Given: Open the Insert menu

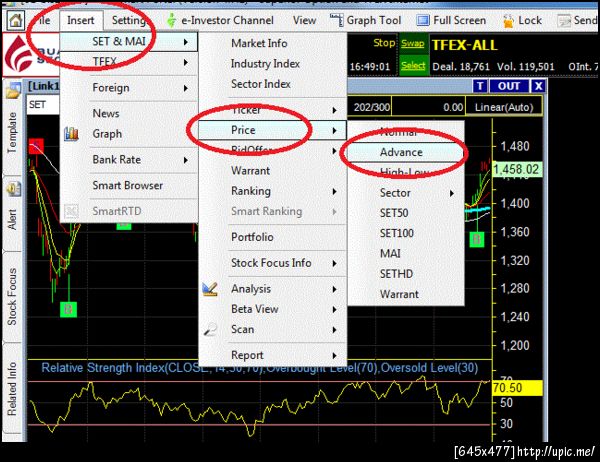Looking at the screenshot, I should click(x=81, y=20).
